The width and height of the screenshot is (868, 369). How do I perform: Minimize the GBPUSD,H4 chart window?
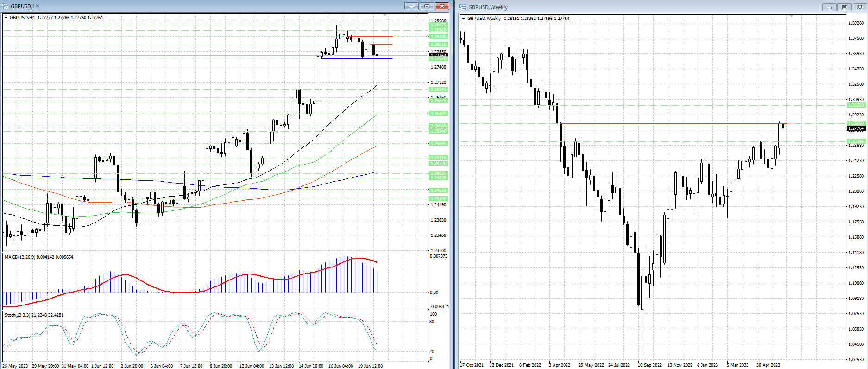coord(411,6)
